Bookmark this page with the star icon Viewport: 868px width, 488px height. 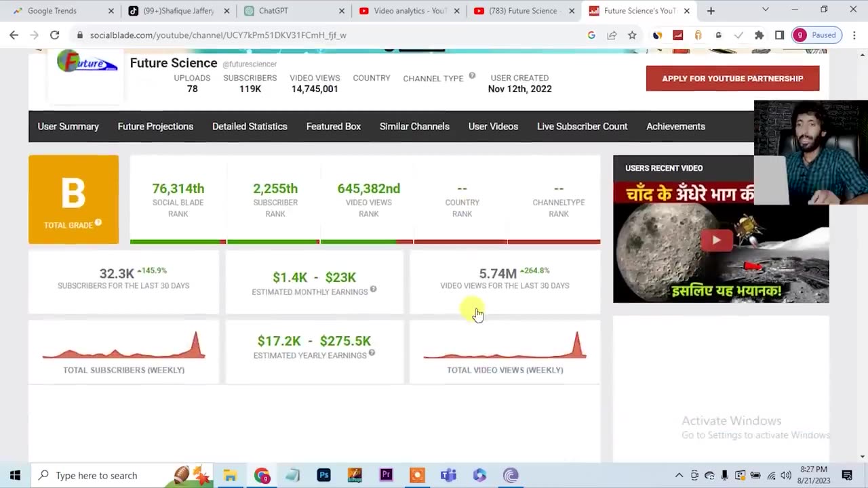(x=632, y=35)
